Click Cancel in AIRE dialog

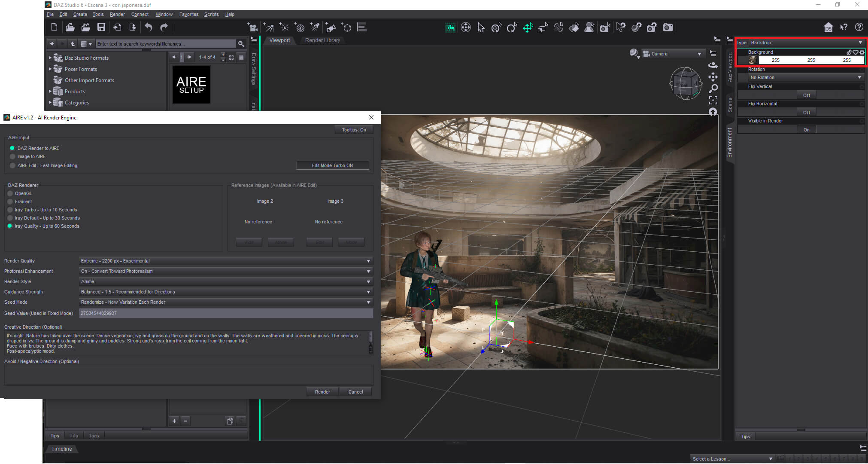[x=355, y=392]
